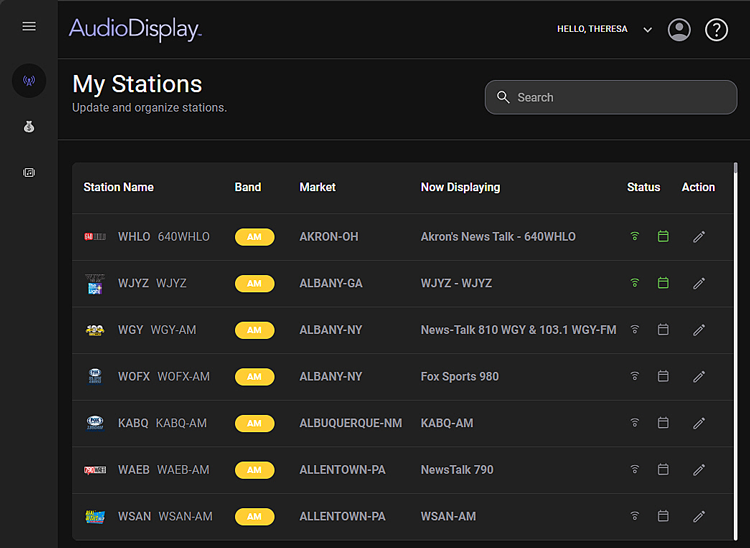Click the WSAN station logo thumbnail
The width and height of the screenshot is (750, 548).
click(95, 516)
